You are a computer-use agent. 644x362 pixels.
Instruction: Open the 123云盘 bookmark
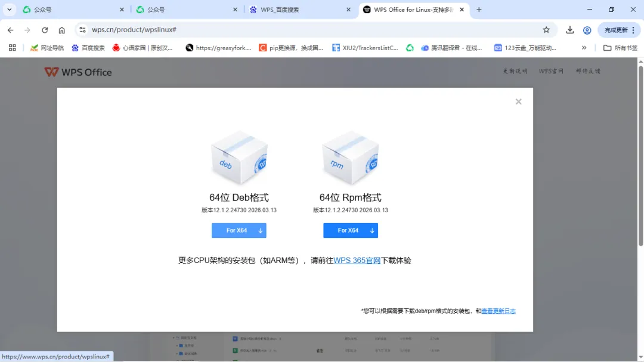coord(525,48)
